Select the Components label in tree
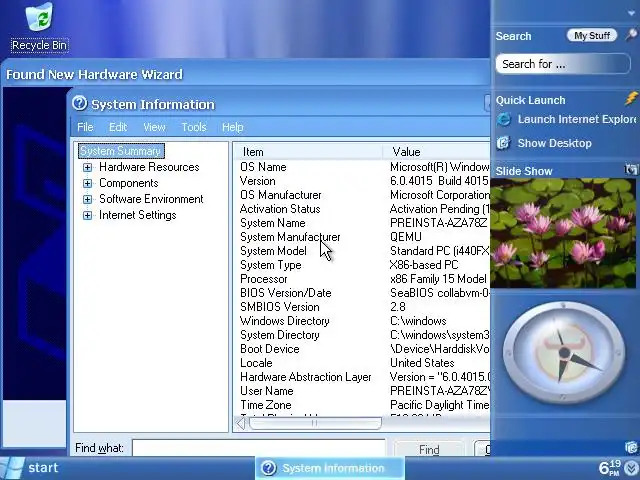Viewport: 640px width, 480px height. 129,183
